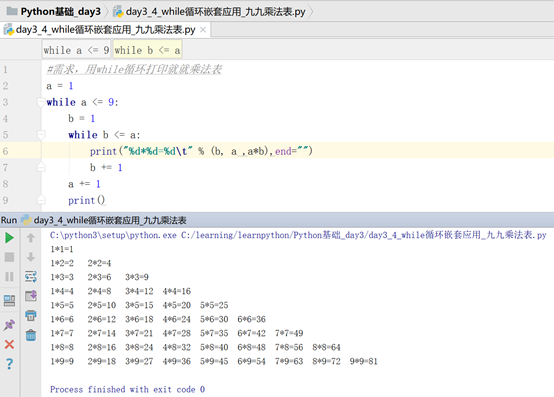Click the print statement on line 6

click(201, 151)
